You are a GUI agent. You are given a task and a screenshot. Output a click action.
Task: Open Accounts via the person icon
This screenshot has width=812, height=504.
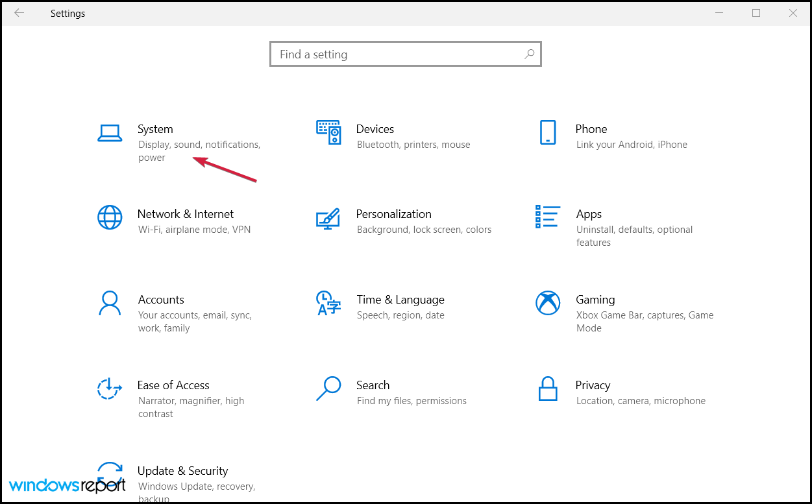tap(110, 303)
